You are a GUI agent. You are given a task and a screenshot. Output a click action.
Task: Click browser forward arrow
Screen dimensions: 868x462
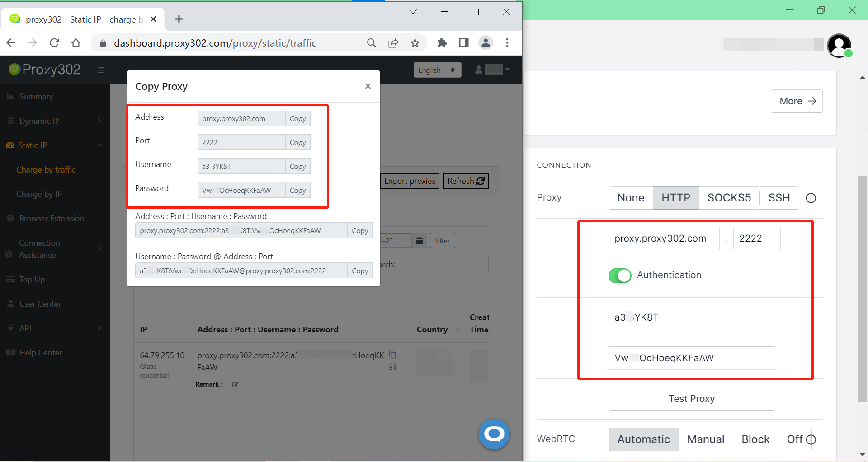33,43
